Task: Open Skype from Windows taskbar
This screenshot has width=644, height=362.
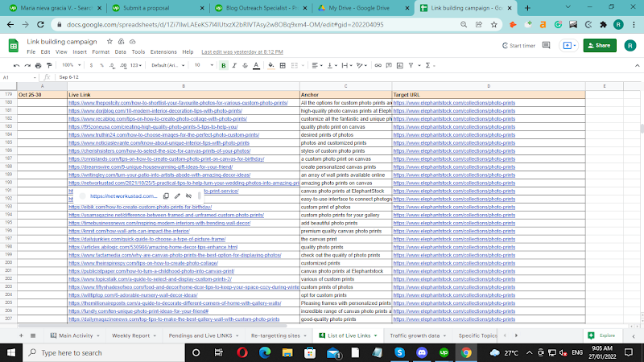Action: pyautogui.click(x=399, y=352)
